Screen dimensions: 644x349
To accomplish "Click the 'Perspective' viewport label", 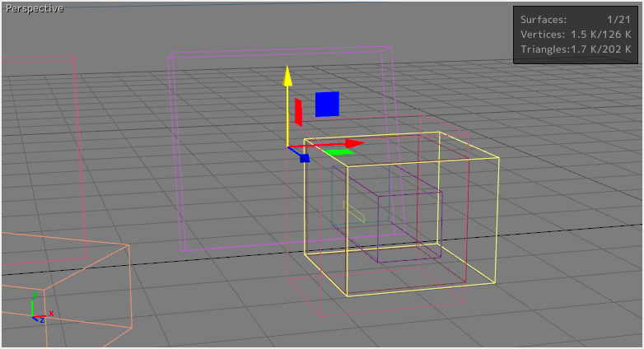I will (x=35, y=8).
